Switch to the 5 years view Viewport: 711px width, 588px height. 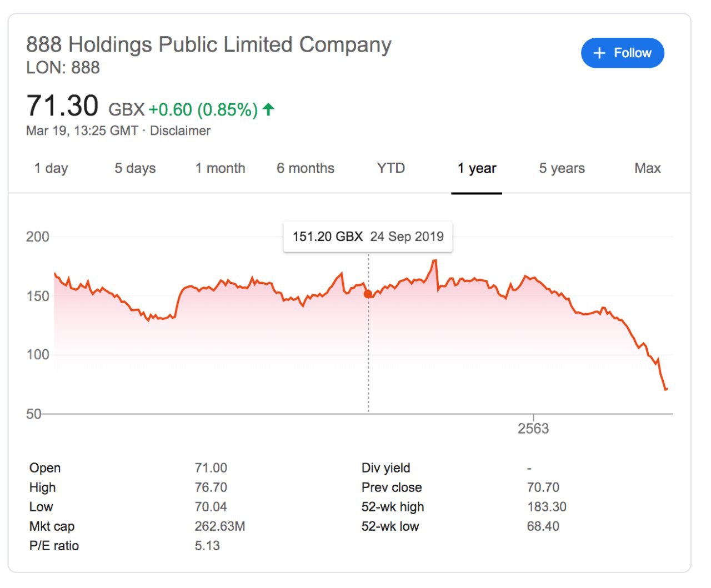[x=562, y=168]
